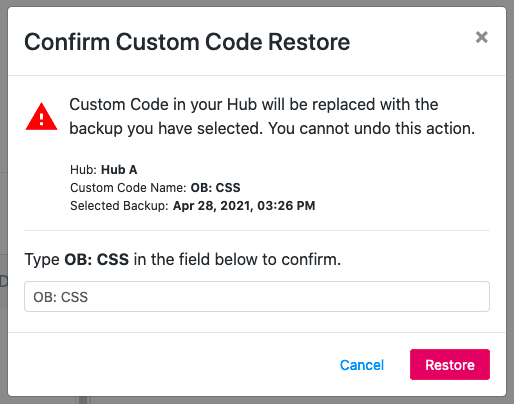Click the empty footer area left of Cancel

pos(167,365)
